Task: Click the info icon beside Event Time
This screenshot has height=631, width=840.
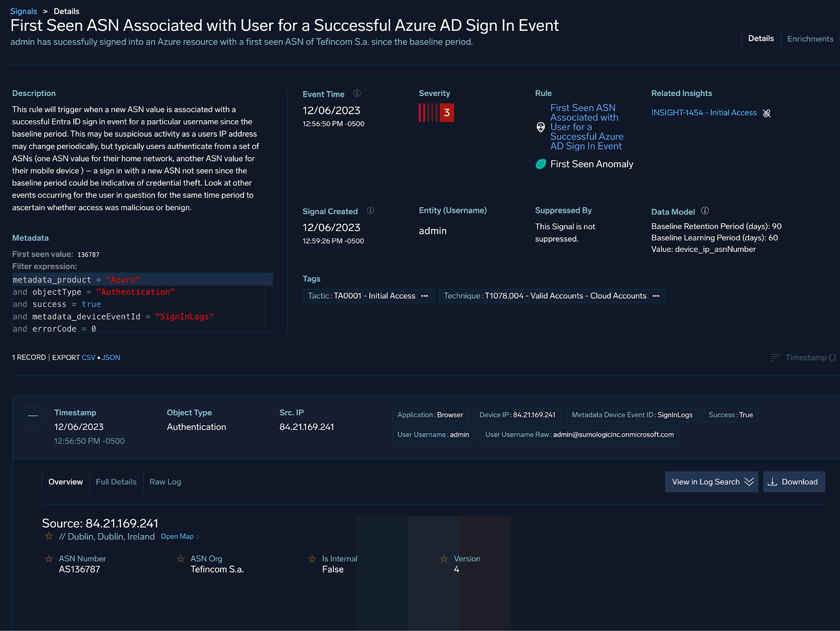Action: [356, 93]
